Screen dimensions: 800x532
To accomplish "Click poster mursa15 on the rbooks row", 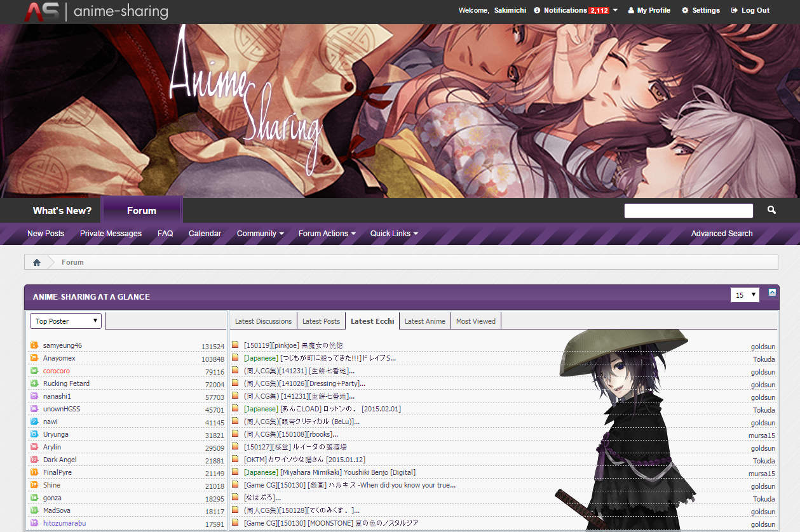I will tap(762, 436).
